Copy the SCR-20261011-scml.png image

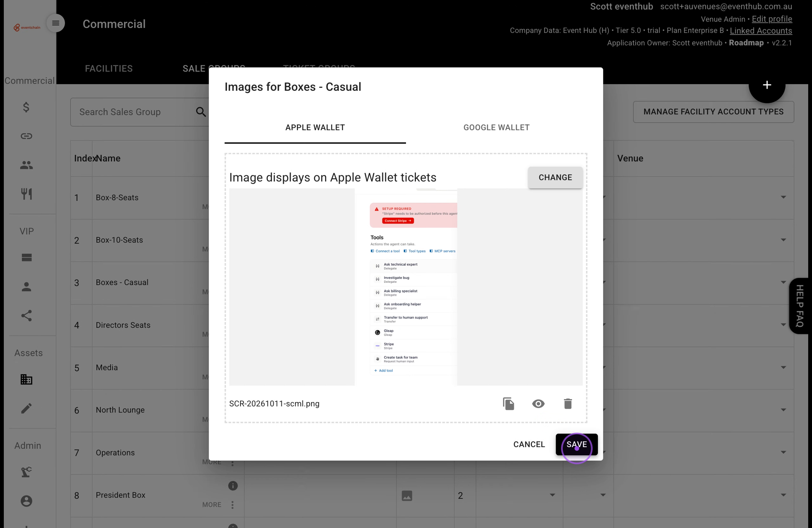click(508, 404)
